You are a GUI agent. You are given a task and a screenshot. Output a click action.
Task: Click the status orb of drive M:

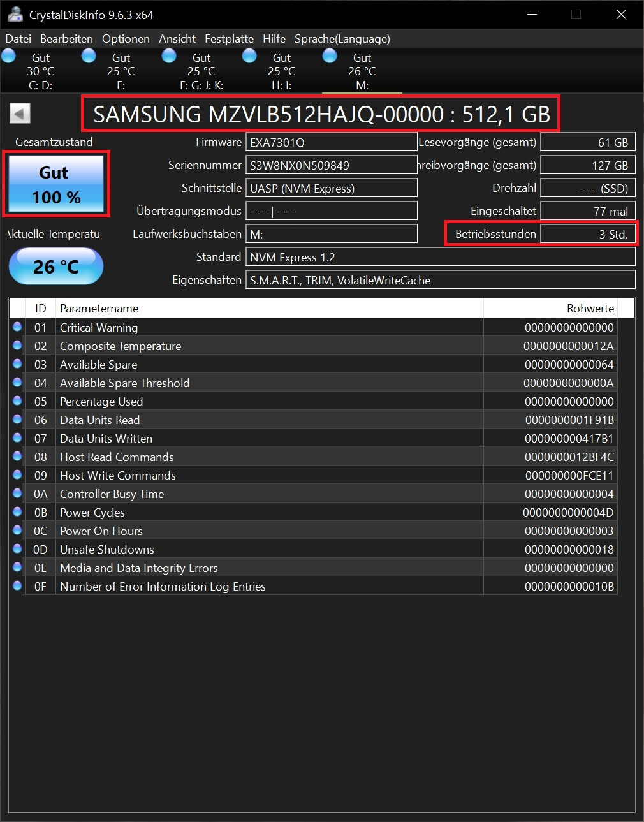330,56
